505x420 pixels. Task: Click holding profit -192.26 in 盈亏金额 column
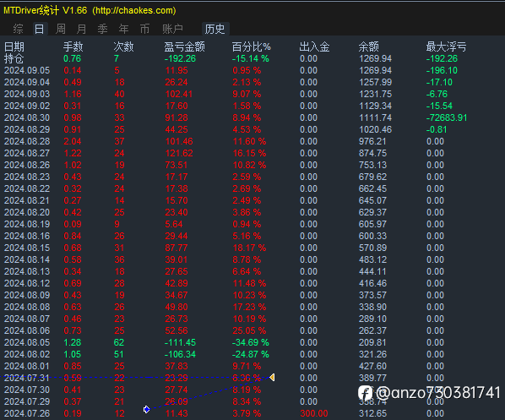180,58
